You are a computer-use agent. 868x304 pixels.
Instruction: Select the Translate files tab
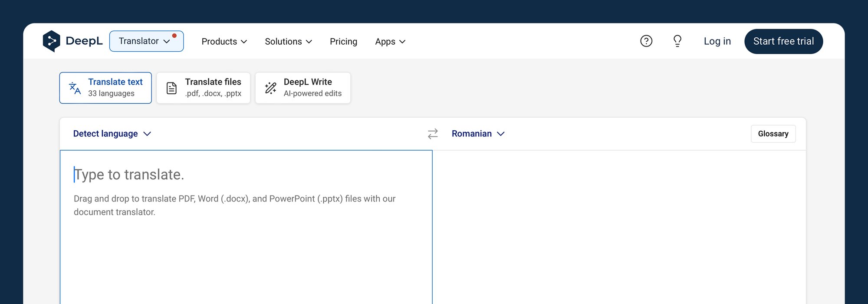coord(203,88)
